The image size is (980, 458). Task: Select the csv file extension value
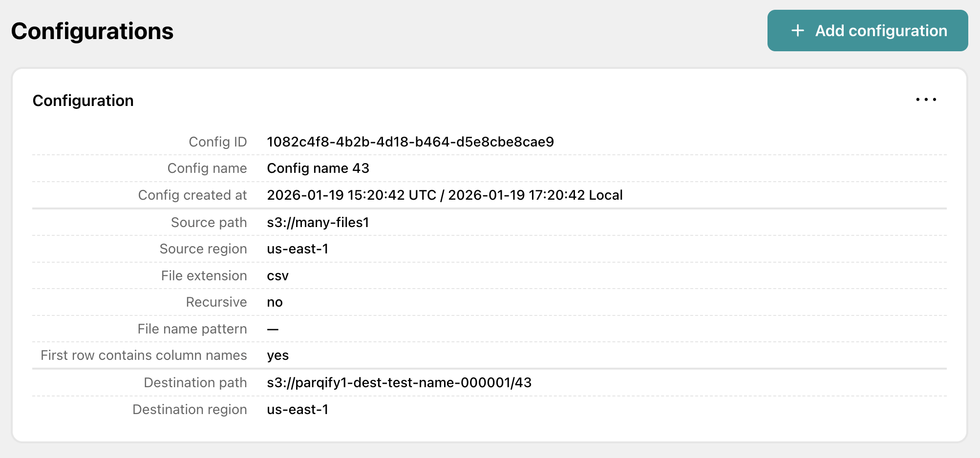(277, 275)
